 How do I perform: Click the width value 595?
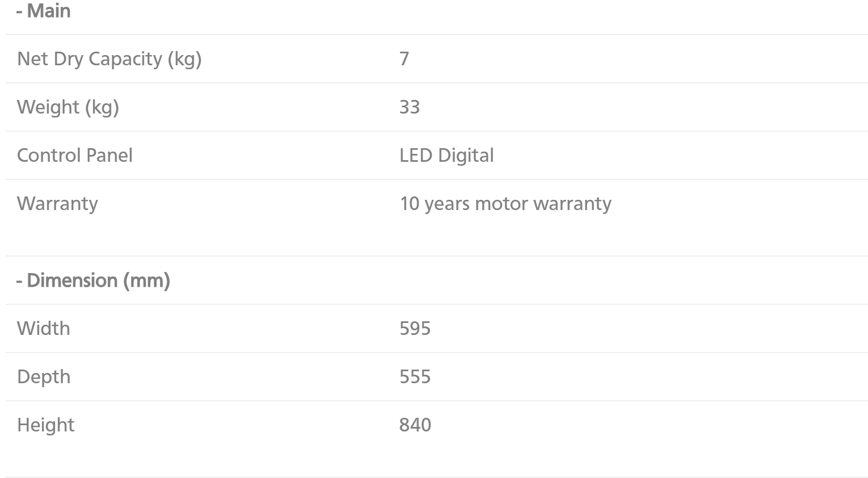tap(415, 328)
